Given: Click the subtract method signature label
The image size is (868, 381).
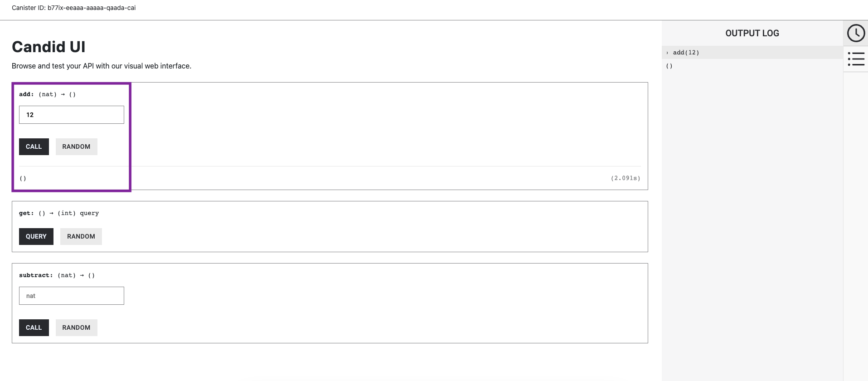Looking at the screenshot, I should pos(57,275).
